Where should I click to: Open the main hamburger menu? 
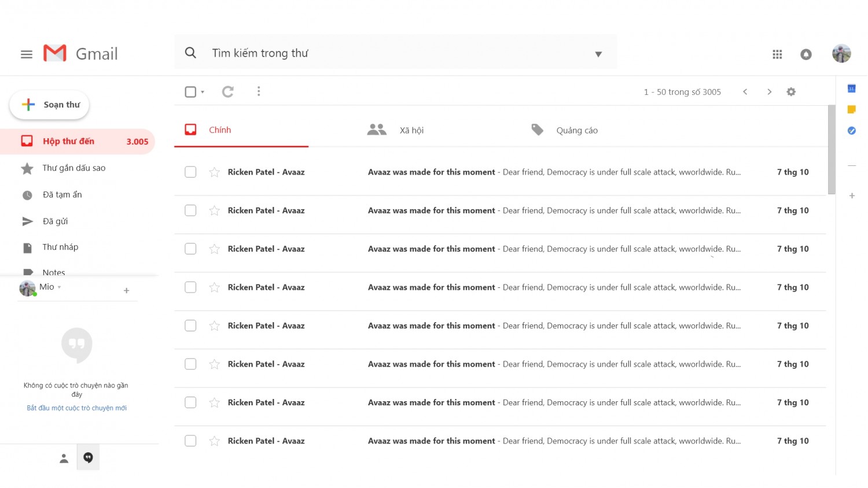(27, 54)
